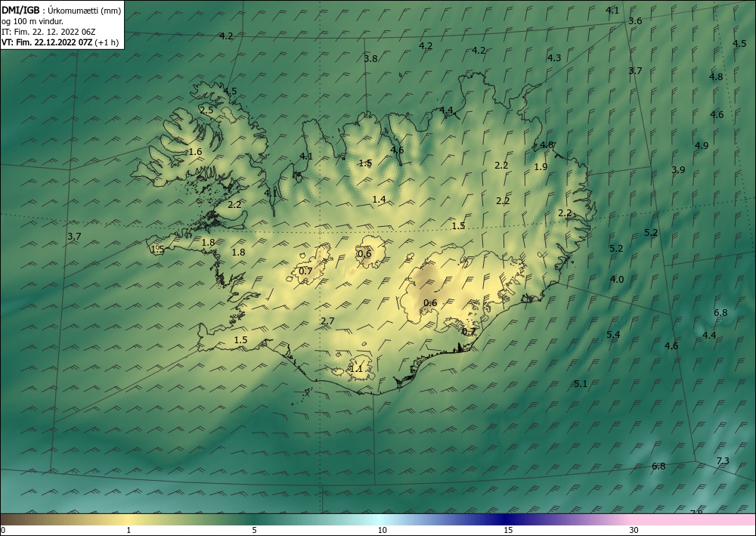Select the 1.9 value in northeast Iceland
Image resolution: width=756 pixels, height=536 pixels.
pos(541,167)
